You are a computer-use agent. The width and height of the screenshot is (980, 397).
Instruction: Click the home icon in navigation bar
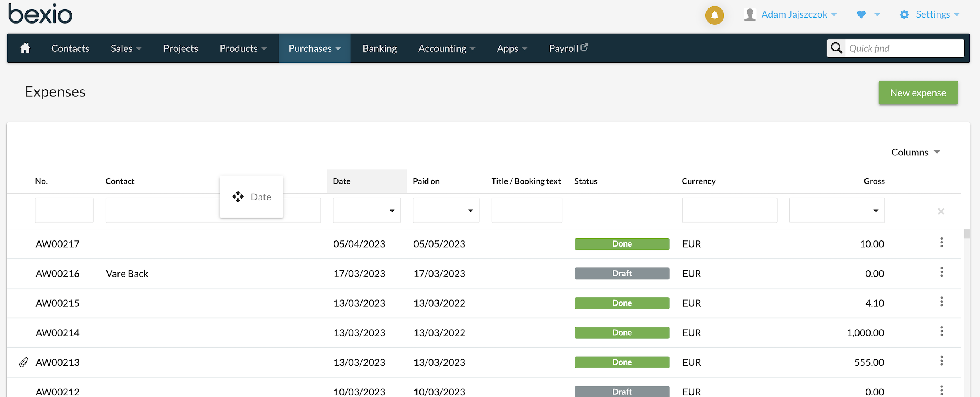coord(25,48)
